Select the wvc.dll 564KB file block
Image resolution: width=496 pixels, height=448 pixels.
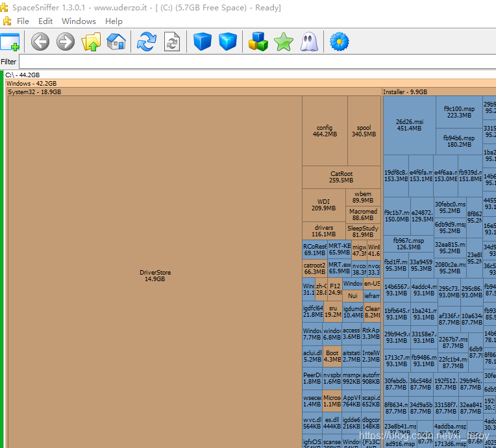(x=312, y=423)
